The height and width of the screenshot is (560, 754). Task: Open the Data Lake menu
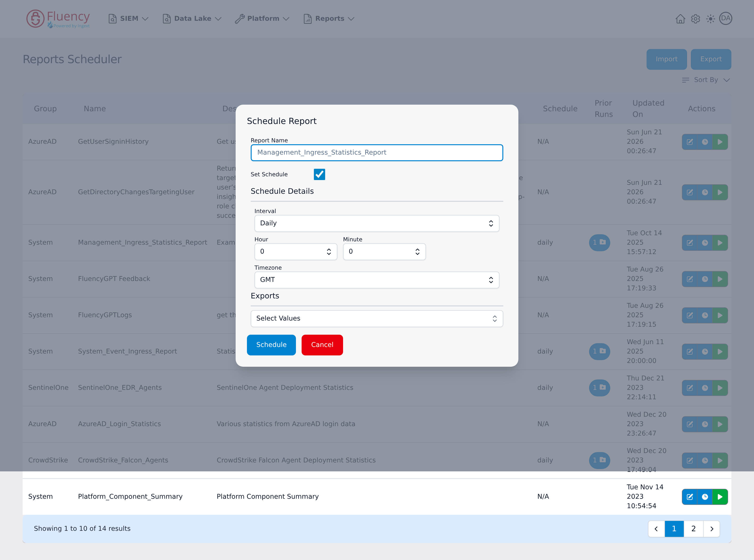pyautogui.click(x=192, y=19)
